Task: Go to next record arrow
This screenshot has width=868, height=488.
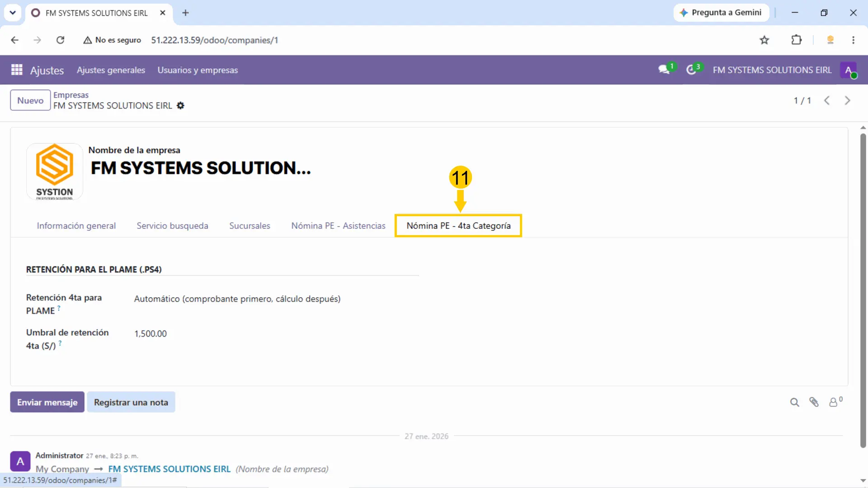Action: (847, 100)
